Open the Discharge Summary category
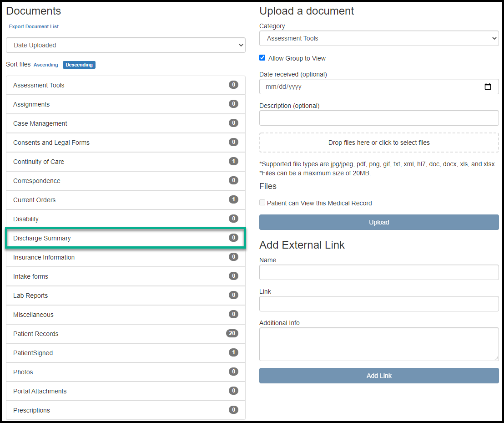Screen dimensions: 504x423 coord(42,238)
